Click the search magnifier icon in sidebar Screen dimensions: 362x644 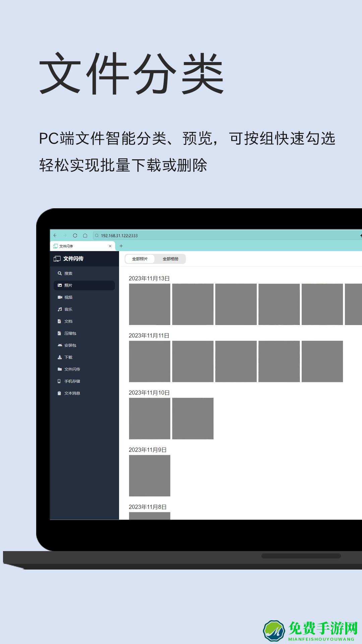coord(60,273)
